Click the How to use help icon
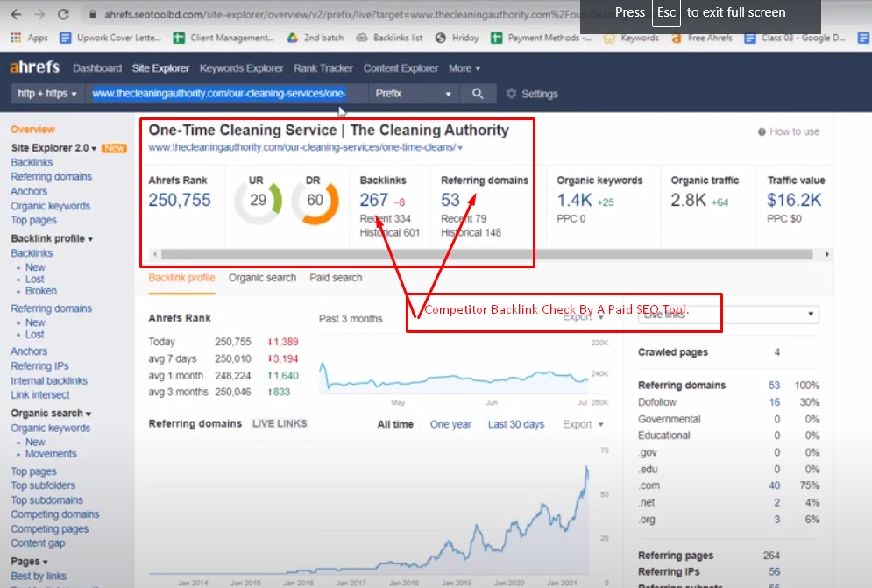 [762, 131]
